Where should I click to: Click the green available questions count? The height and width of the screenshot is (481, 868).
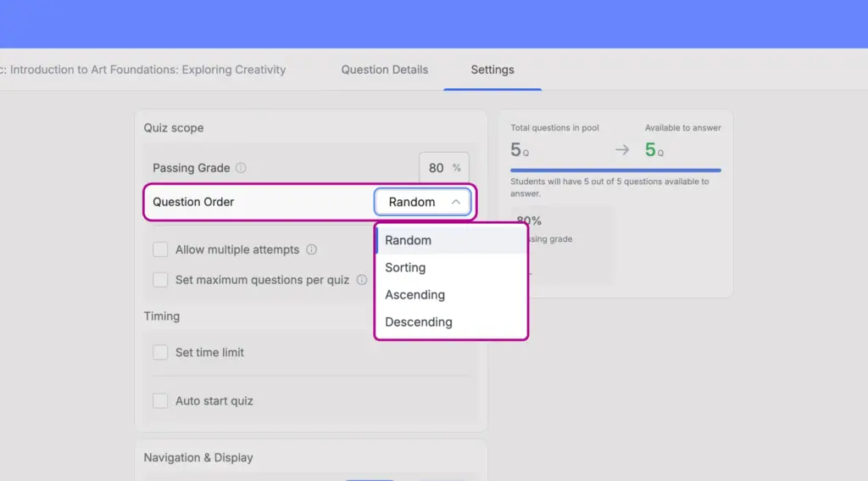point(654,149)
